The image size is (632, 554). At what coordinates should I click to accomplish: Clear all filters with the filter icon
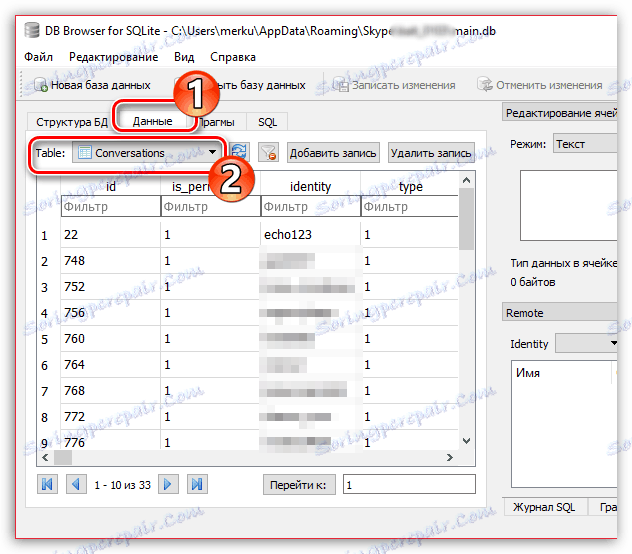pyautogui.click(x=268, y=152)
